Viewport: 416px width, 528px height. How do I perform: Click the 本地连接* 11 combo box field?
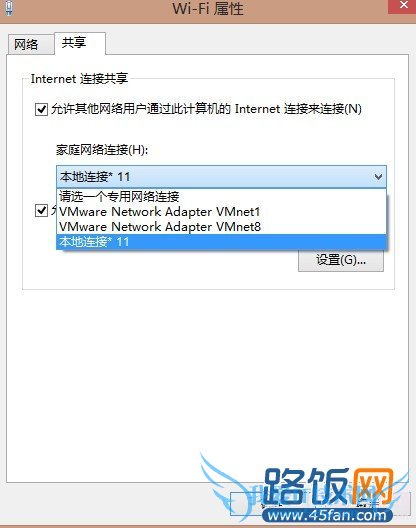[221, 177]
